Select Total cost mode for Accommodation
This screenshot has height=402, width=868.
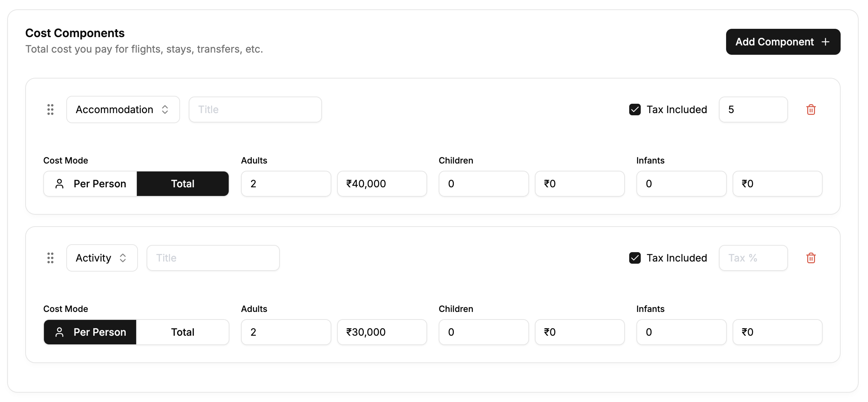183,184
